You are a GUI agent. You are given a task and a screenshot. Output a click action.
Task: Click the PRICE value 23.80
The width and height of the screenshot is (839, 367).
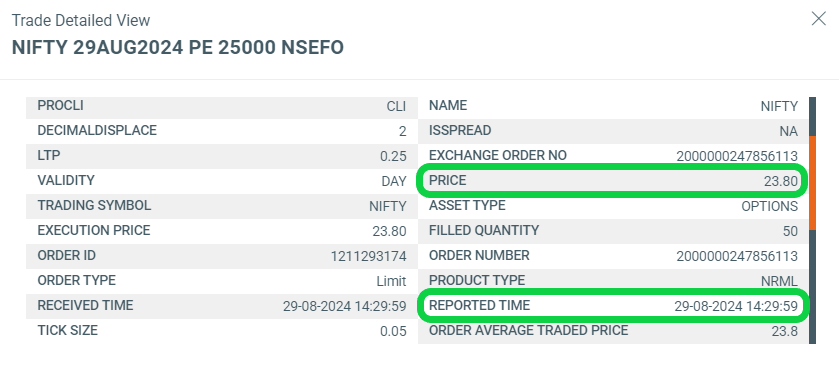pyautogui.click(x=781, y=181)
